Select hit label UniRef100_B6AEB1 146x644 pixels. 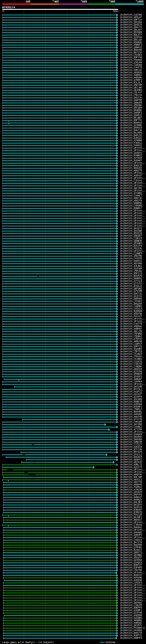point(131,110)
